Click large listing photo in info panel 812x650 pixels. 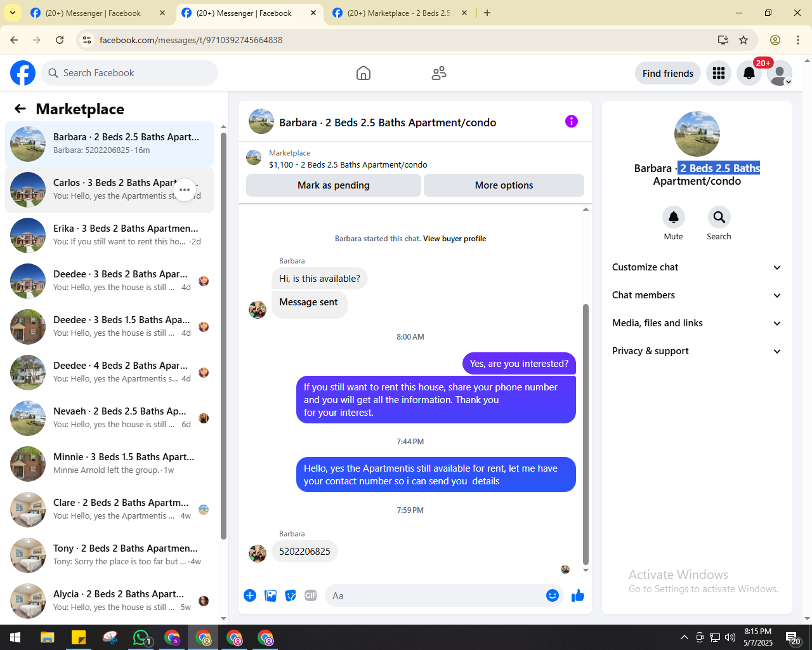pyautogui.click(x=697, y=134)
